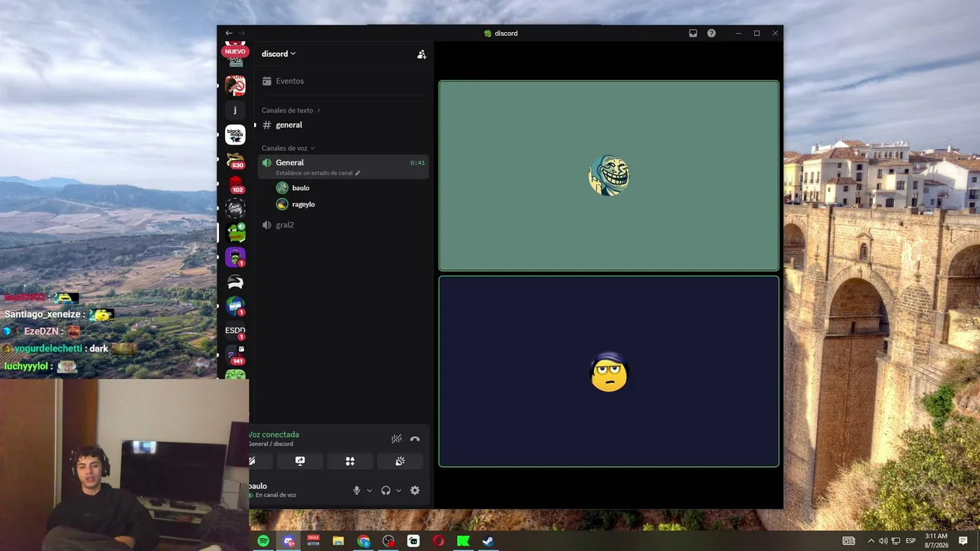Open the Discord inbox icon
The image size is (980, 551).
click(693, 33)
